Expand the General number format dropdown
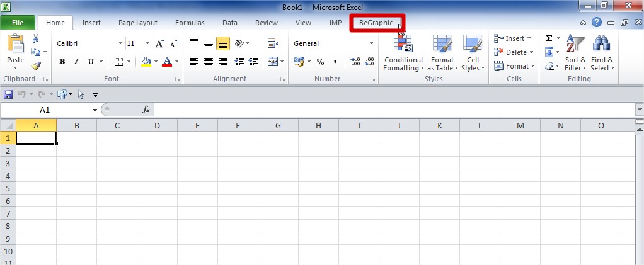Image resolution: width=644 pixels, height=265 pixels. tap(371, 43)
